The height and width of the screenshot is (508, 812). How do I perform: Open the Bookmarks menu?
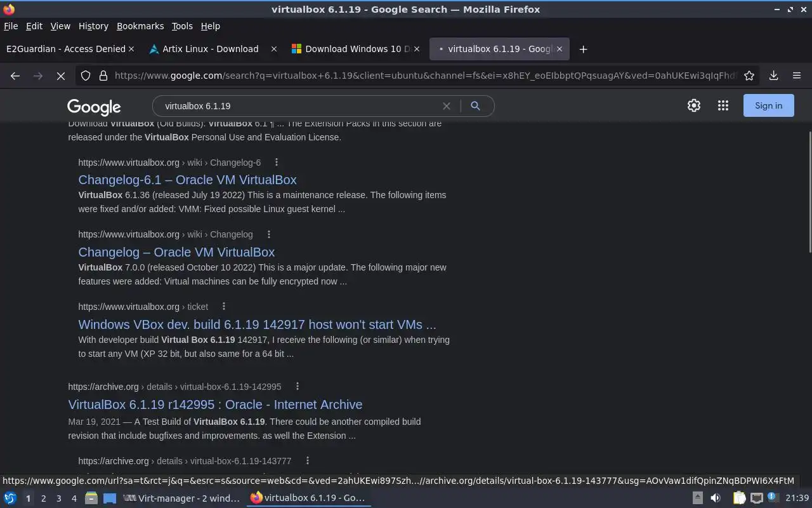pos(140,26)
